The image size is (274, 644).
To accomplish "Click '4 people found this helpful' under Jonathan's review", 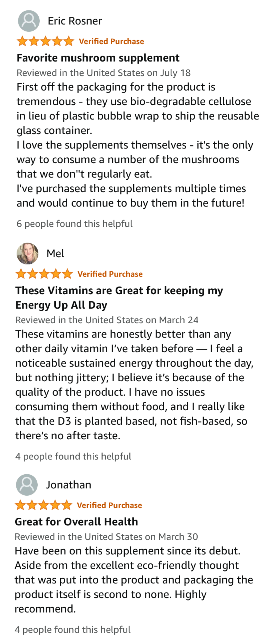I will pyautogui.click(x=73, y=629).
